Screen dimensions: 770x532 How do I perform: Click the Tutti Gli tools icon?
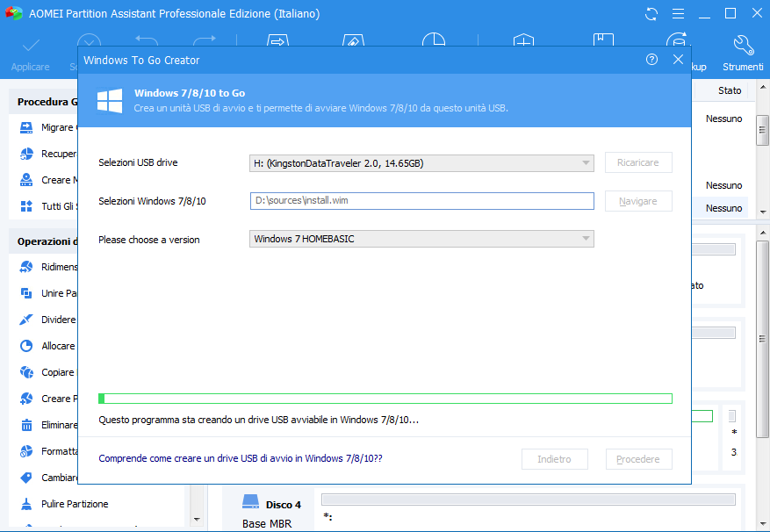click(26, 205)
